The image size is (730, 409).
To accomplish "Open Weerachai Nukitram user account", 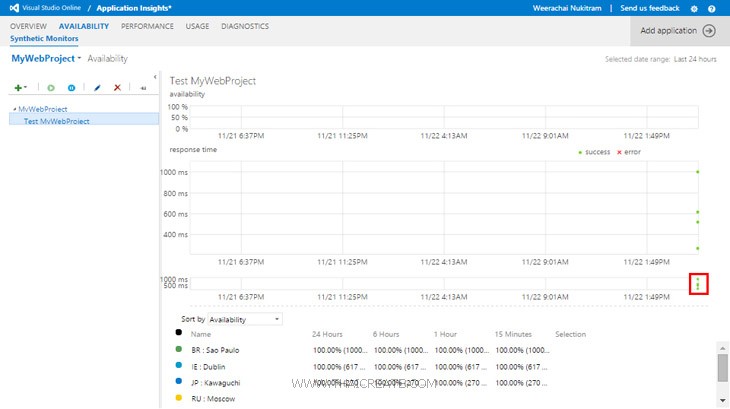I will pos(567,8).
